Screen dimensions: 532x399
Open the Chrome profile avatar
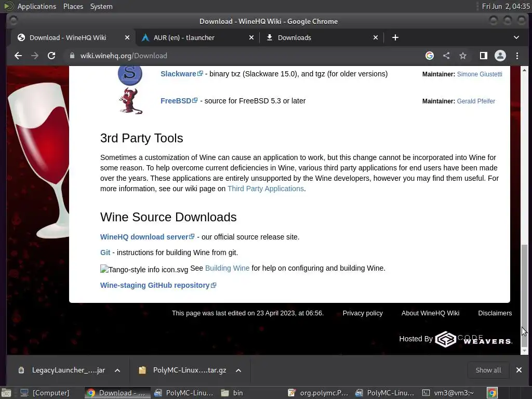pos(500,56)
